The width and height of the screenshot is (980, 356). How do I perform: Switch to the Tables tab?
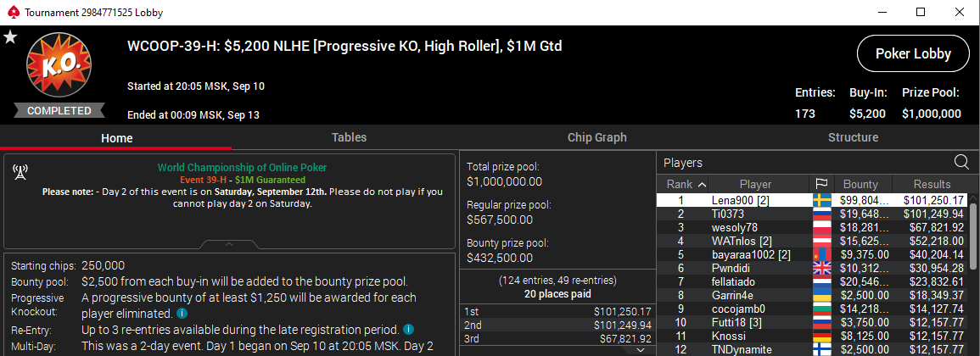click(x=349, y=137)
